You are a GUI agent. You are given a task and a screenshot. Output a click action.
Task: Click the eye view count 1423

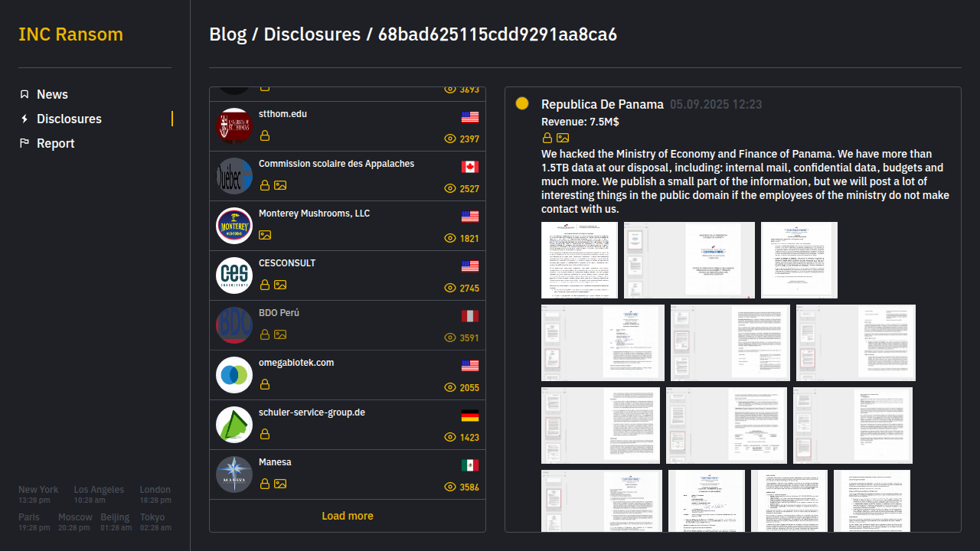pos(462,437)
